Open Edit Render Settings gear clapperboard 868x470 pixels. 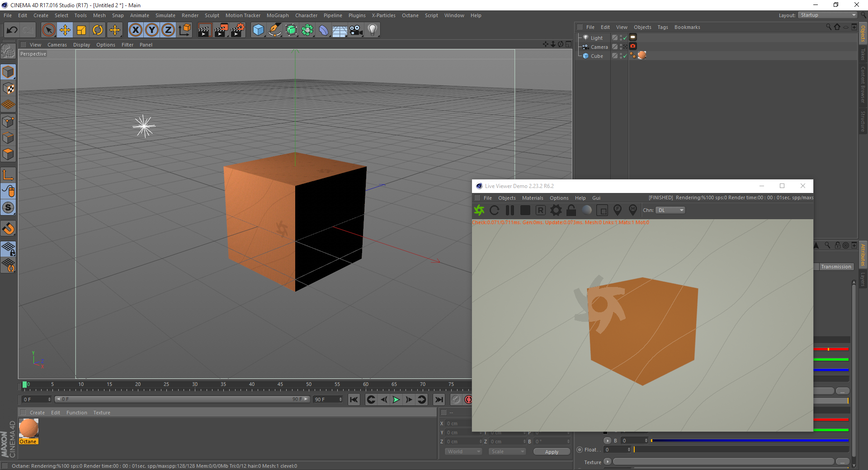[x=238, y=30]
